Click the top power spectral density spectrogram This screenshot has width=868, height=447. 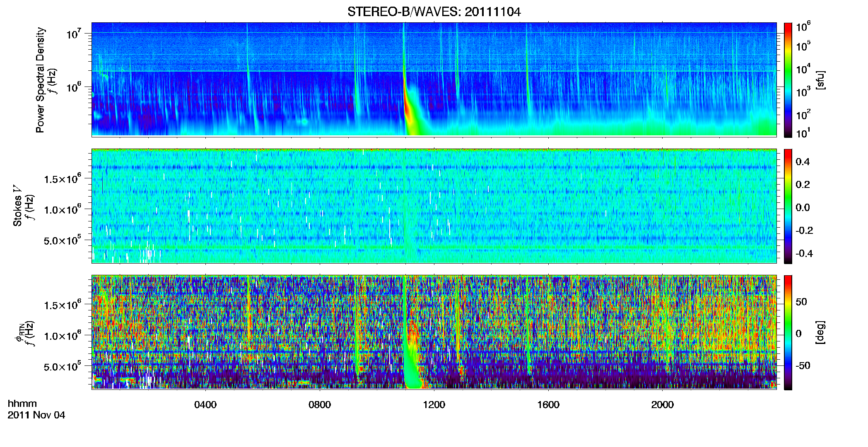[434, 79]
